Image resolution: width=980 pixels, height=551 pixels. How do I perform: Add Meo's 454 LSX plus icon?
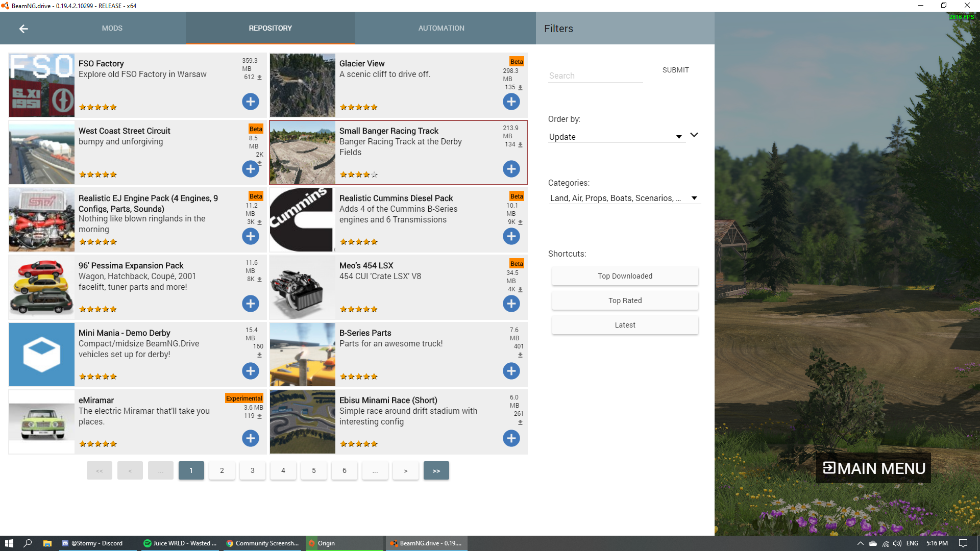coord(511,304)
